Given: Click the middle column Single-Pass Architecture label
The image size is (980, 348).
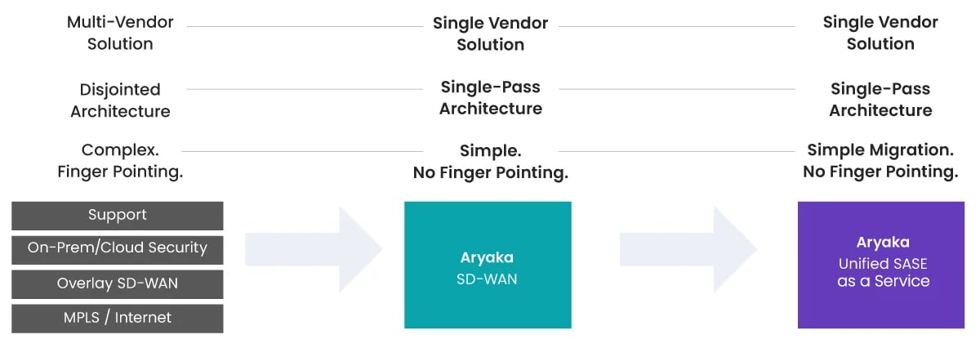Looking at the screenshot, I should click(x=490, y=97).
